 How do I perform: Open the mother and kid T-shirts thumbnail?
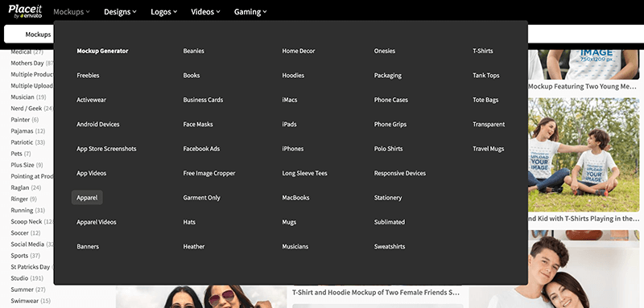point(584,154)
